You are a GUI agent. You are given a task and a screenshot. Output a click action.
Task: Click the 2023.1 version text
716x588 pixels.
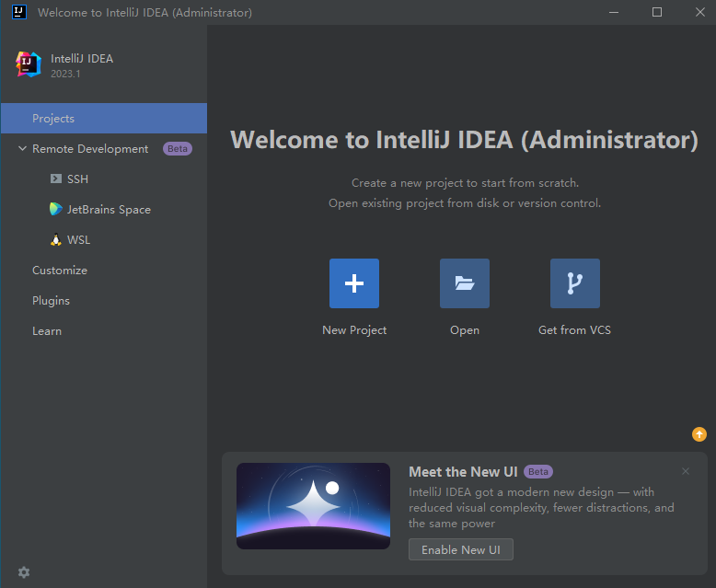click(x=65, y=74)
